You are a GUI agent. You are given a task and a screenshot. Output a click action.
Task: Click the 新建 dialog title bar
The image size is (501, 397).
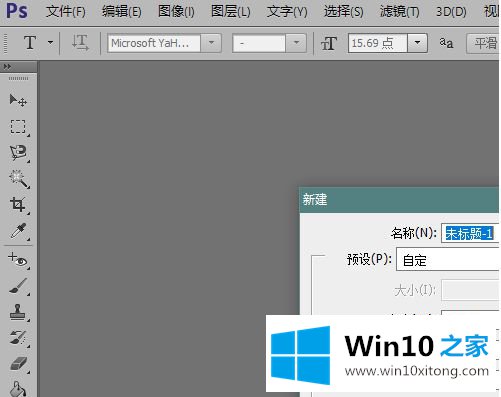click(399, 200)
